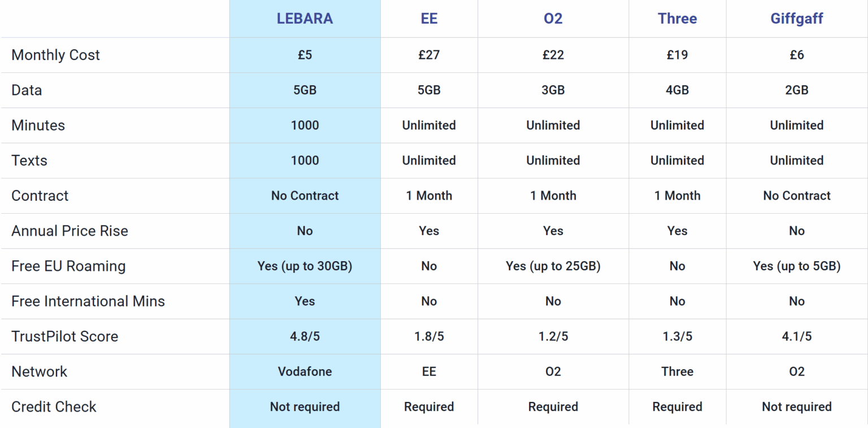Click the EE column header

click(429, 18)
